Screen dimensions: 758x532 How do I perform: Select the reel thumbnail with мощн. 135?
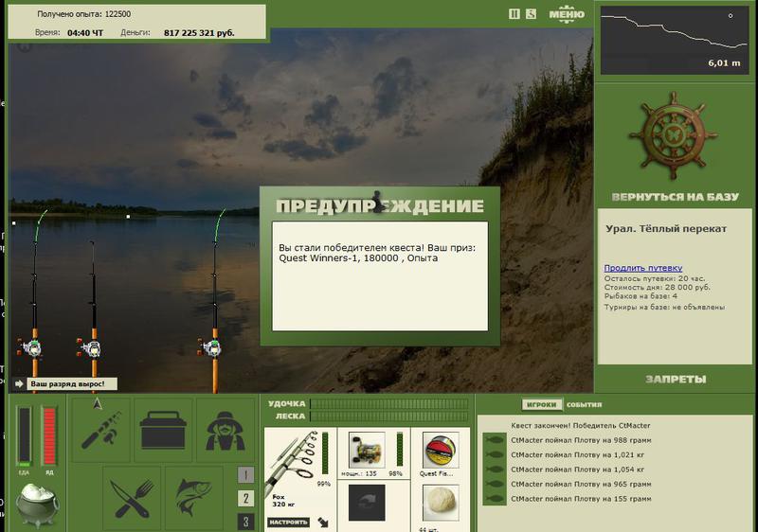(367, 450)
